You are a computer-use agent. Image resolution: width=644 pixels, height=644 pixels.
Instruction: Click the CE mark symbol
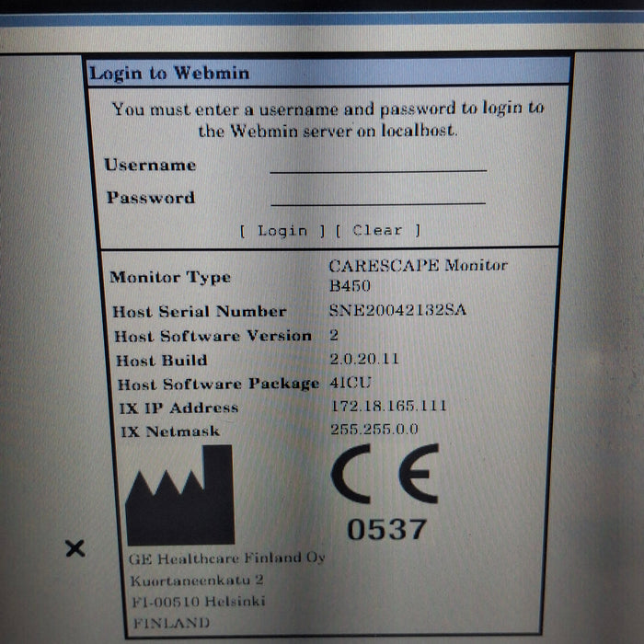pyautogui.click(x=385, y=474)
